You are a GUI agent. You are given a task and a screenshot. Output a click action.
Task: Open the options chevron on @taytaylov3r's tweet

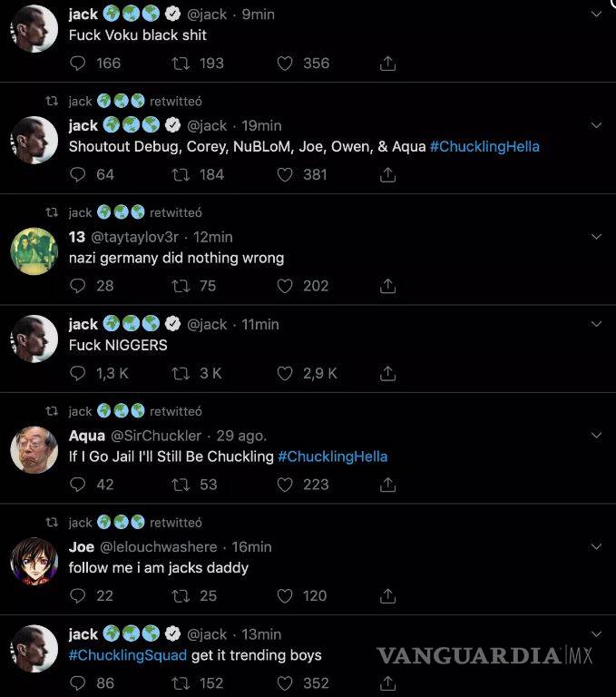pos(596,236)
